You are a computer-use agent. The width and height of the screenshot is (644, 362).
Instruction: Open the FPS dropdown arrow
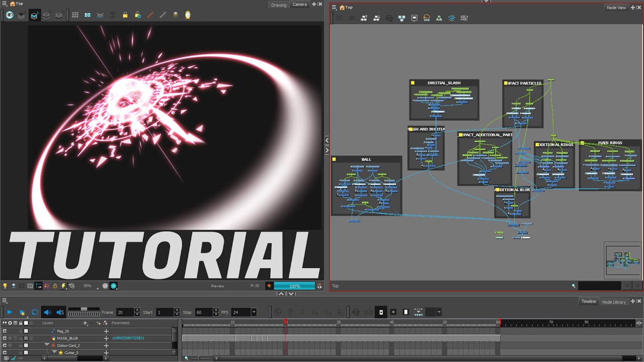254,312
